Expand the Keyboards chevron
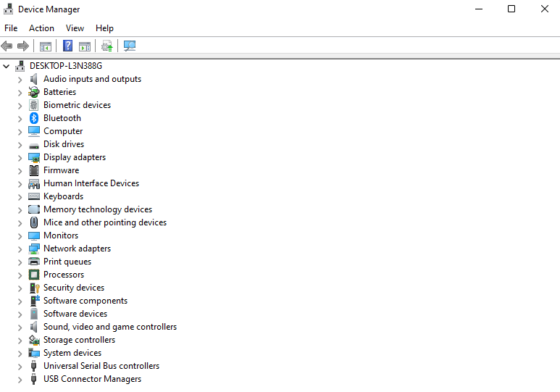 coord(20,197)
